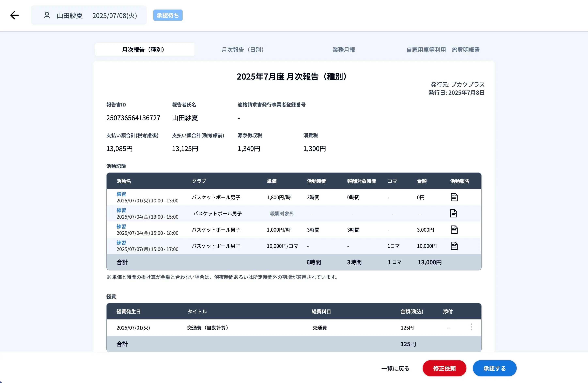Open activity report for 07/07 15:00 practice
Image resolution: width=588 pixels, height=383 pixels.
(x=454, y=246)
